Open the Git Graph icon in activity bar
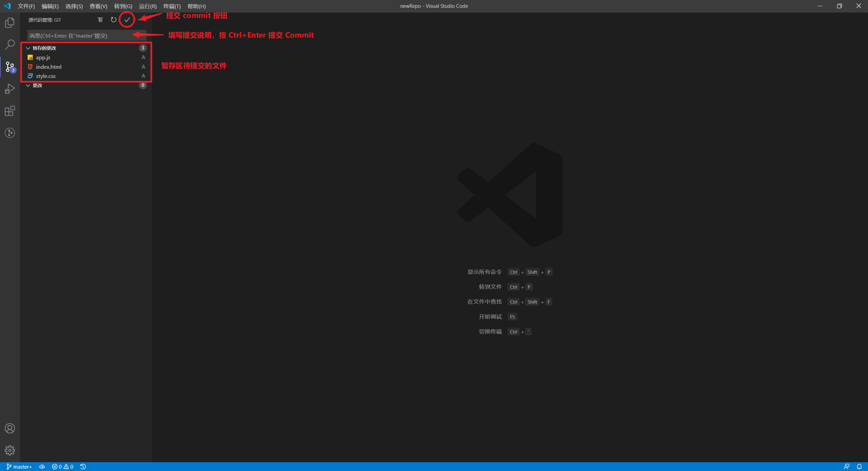868x471 pixels. pyautogui.click(x=10, y=133)
